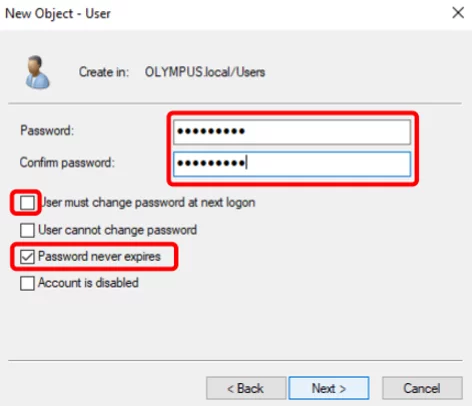
Task: Focus the Password input field
Action: (x=292, y=132)
